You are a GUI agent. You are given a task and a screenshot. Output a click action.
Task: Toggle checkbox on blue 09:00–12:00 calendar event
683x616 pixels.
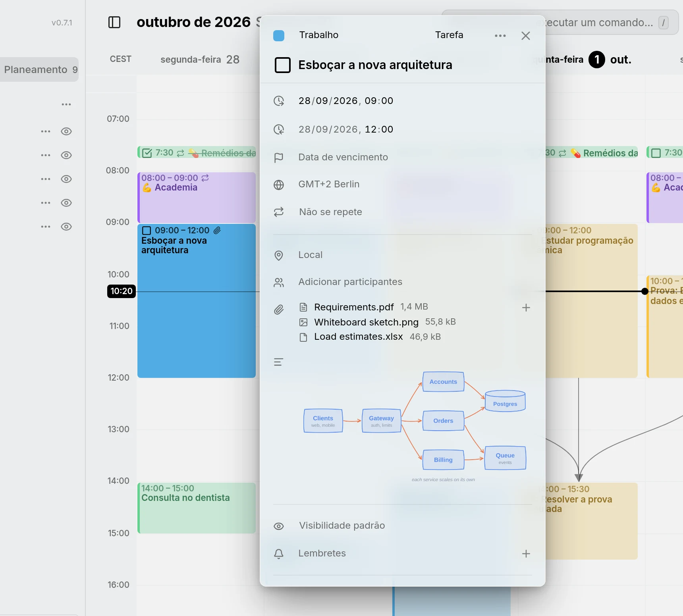(147, 231)
